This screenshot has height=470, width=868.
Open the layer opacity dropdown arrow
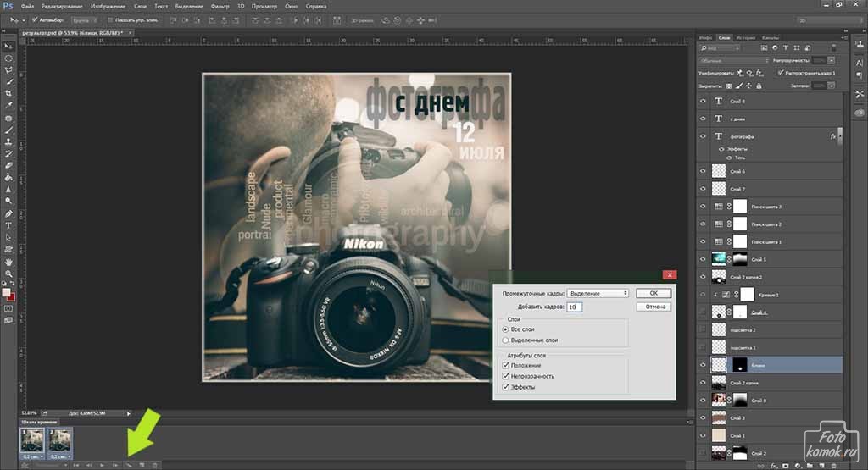click(x=831, y=60)
